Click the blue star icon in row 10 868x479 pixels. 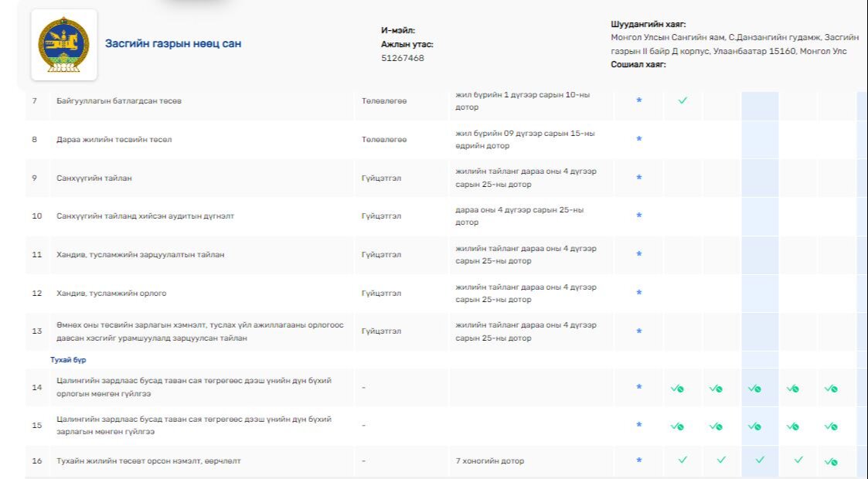tap(638, 216)
